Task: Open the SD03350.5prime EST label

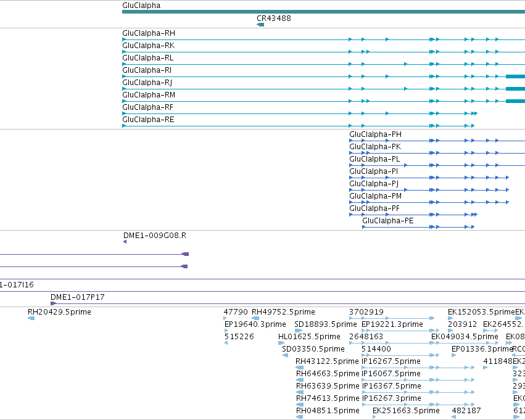Action: point(313,349)
